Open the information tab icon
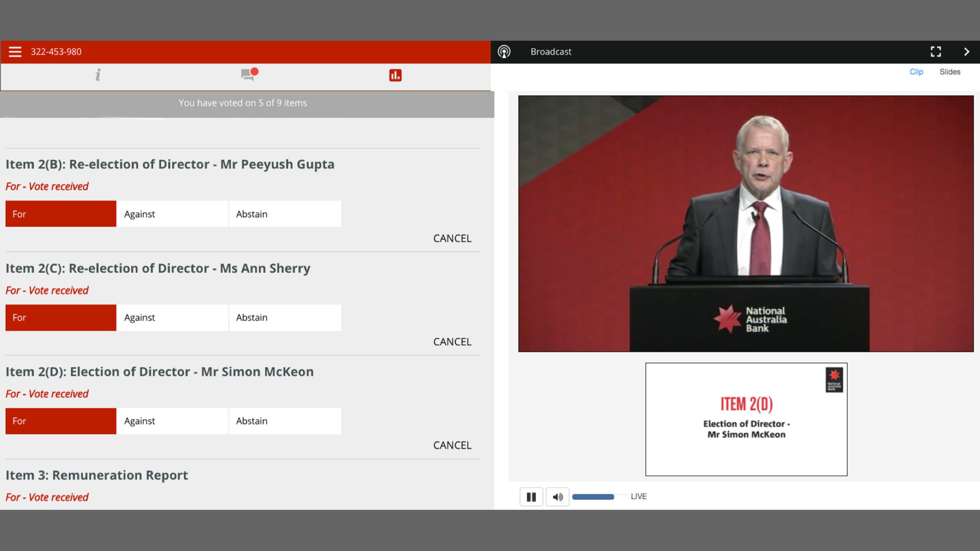This screenshot has width=980, height=551. pyautogui.click(x=98, y=75)
